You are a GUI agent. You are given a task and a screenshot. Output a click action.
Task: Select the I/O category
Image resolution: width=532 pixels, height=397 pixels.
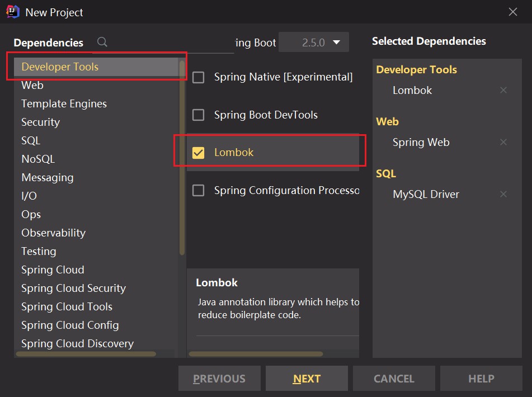point(96,196)
